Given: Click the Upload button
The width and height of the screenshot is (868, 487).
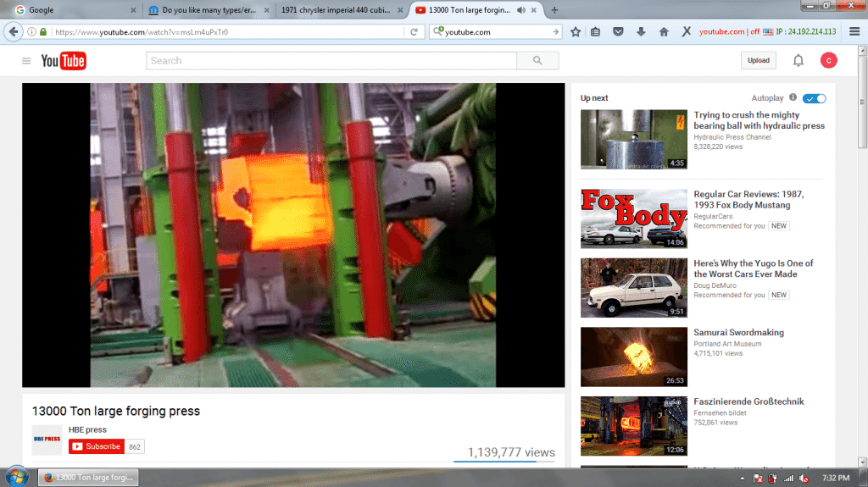Looking at the screenshot, I should 758,60.
